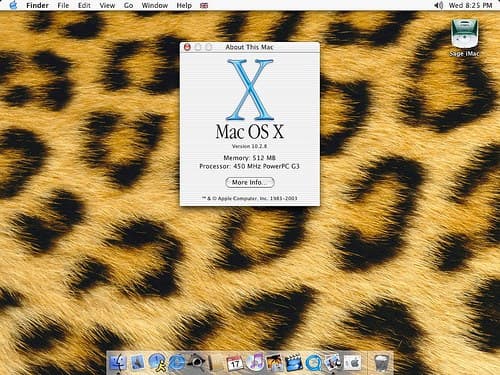The height and width of the screenshot is (375, 500).
Task: Click the Wed 8:25 PM clock
Action: pyautogui.click(x=470, y=5)
